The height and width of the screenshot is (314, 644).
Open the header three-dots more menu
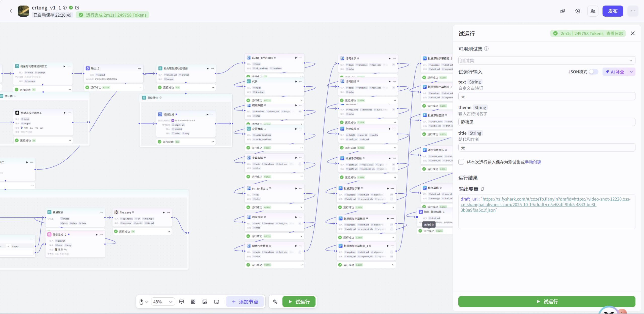[633, 11]
